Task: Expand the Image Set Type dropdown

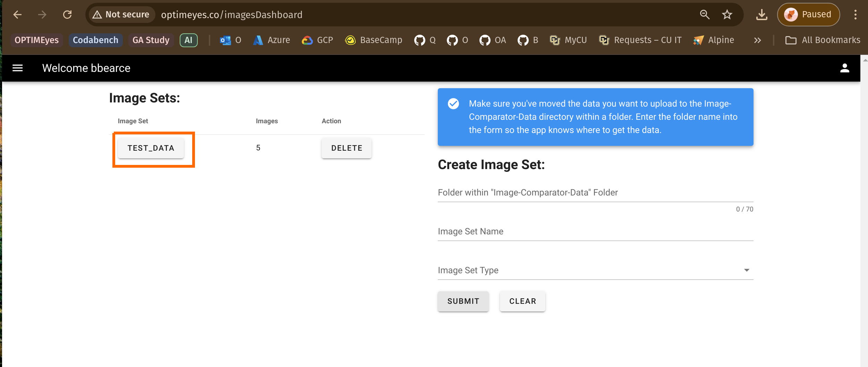Action: point(595,271)
